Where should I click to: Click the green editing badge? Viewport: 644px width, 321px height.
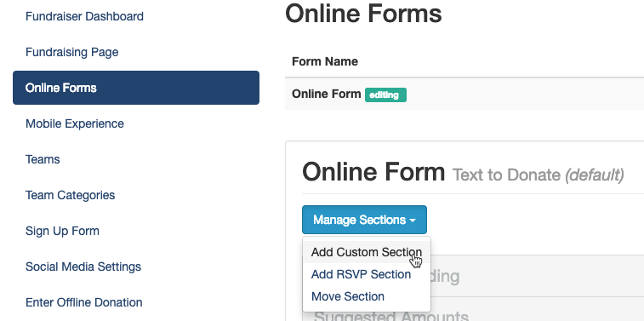click(x=385, y=95)
